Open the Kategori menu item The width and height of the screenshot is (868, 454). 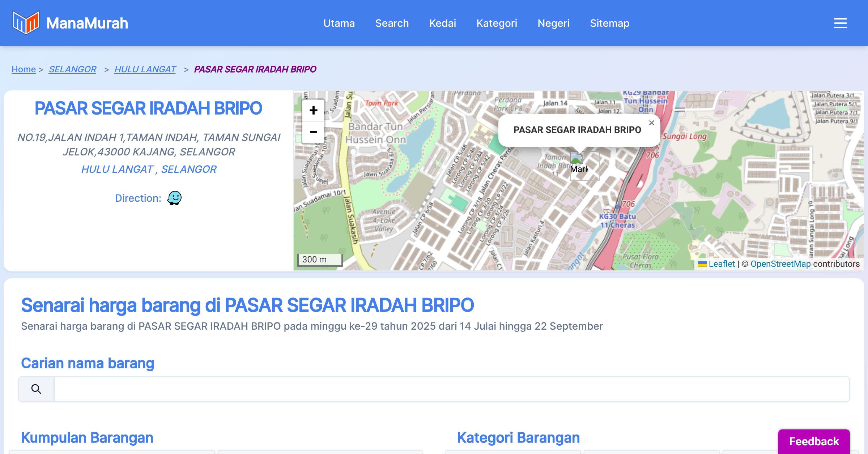coord(497,23)
